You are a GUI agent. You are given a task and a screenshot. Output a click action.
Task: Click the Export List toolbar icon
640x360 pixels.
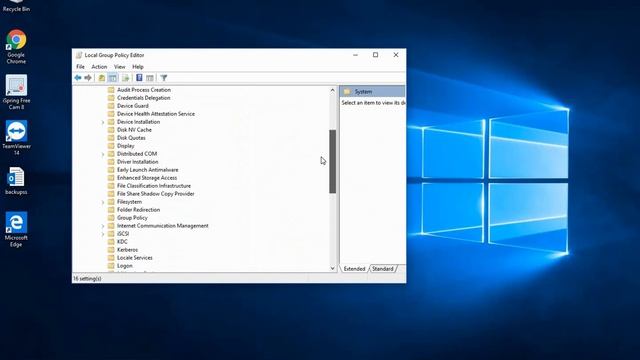click(x=125, y=78)
